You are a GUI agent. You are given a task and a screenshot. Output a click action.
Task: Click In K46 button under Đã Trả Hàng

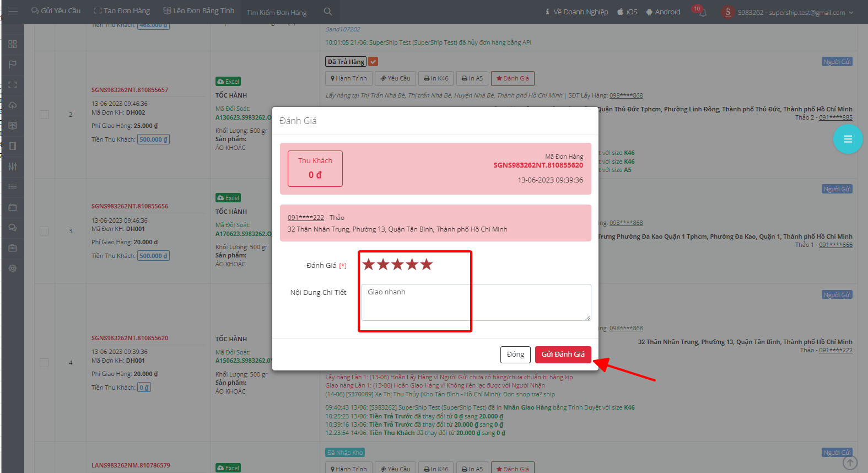[x=436, y=78]
